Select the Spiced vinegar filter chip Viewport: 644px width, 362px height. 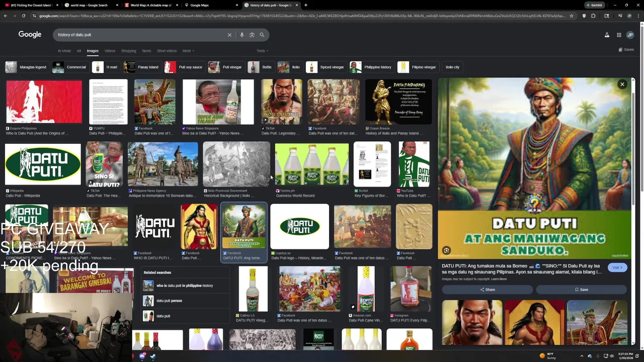(x=326, y=67)
